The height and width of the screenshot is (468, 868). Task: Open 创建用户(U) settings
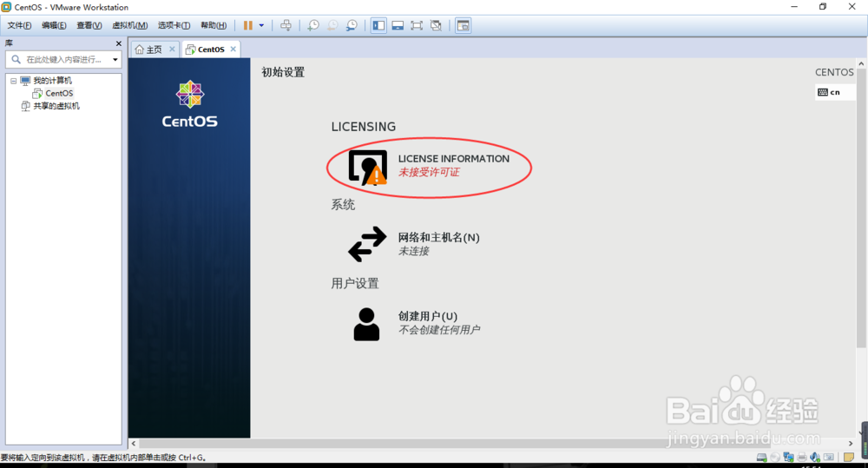(417, 324)
